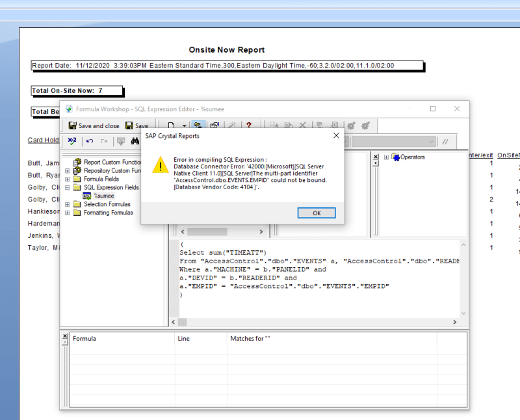Click the grayed Rename toolbar icon
Image resolution: width=520 pixels, height=420 pixels.
289,125
